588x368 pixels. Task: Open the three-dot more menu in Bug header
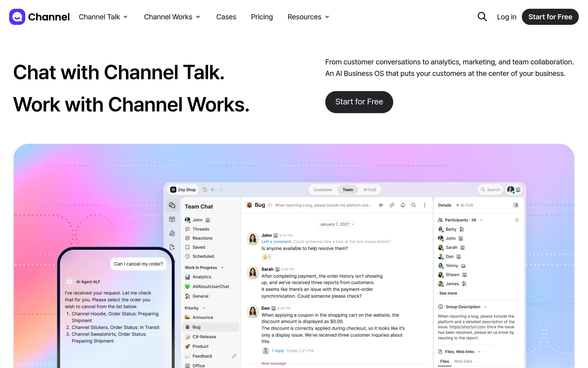click(424, 205)
